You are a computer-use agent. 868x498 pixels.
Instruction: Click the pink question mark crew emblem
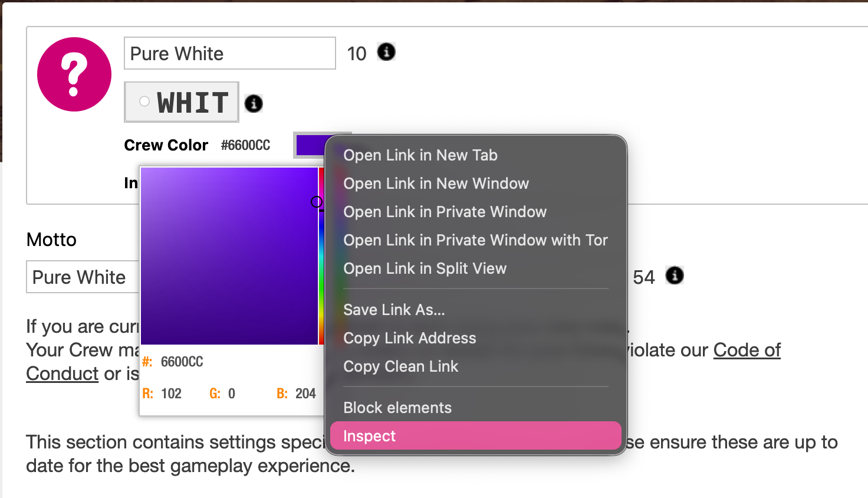pyautogui.click(x=74, y=74)
